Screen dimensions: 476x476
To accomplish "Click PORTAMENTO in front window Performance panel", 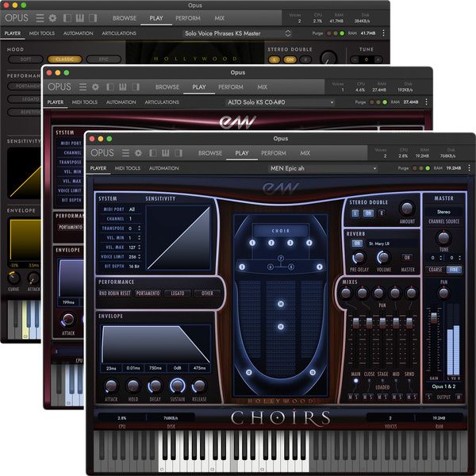I will pyautogui.click(x=148, y=294).
